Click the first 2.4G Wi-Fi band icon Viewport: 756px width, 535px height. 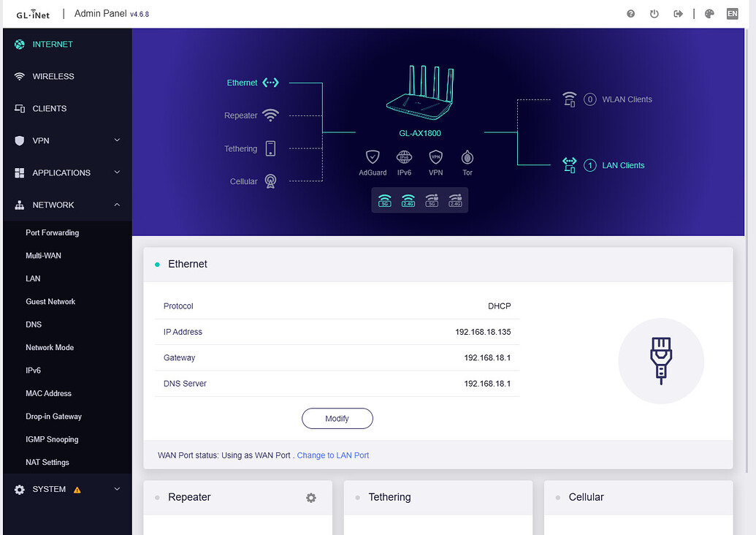pyautogui.click(x=408, y=200)
